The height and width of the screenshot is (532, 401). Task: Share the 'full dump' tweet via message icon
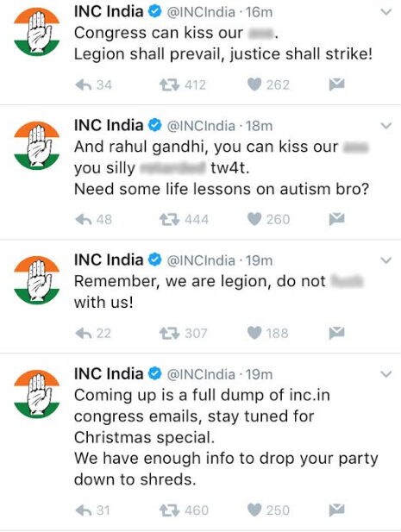tap(336, 510)
